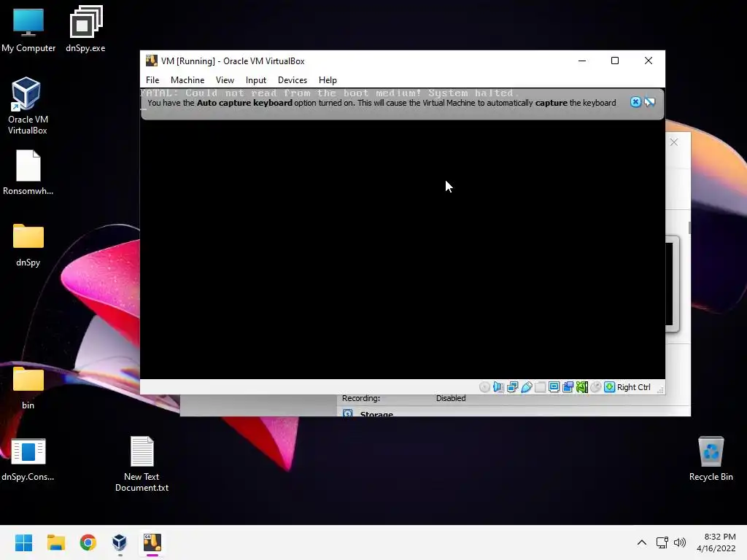Open the Help menu
Viewport: 747px width, 560px height.
(x=328, y=80)
